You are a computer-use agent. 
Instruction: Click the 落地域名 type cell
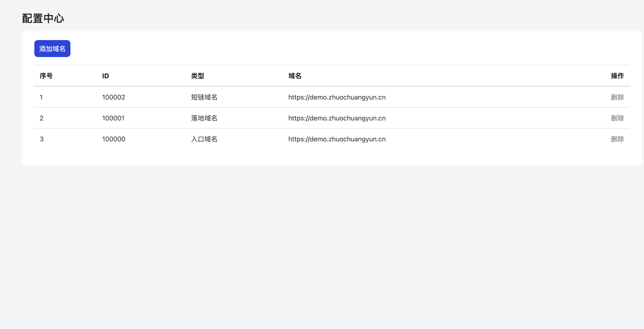tap(204, 118)
